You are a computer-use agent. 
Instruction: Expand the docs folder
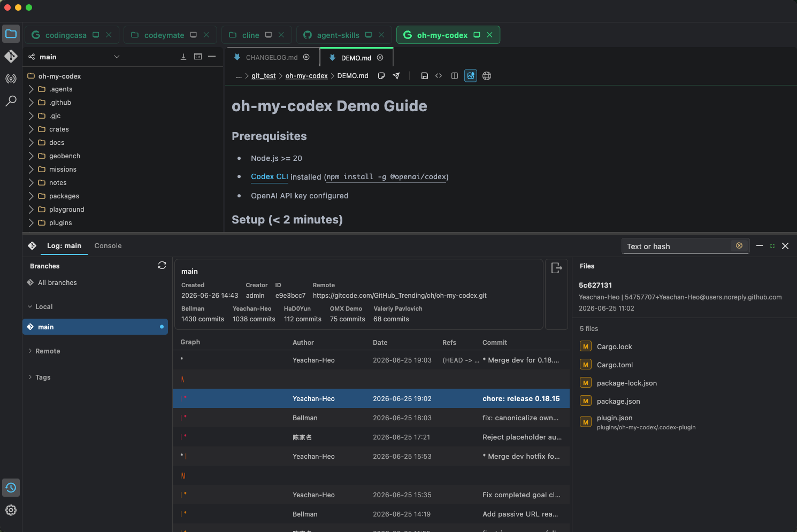[32, 143]
